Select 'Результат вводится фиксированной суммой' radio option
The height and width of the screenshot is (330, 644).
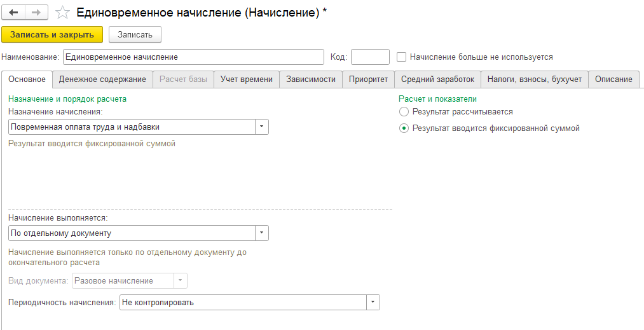coord(404,128)
